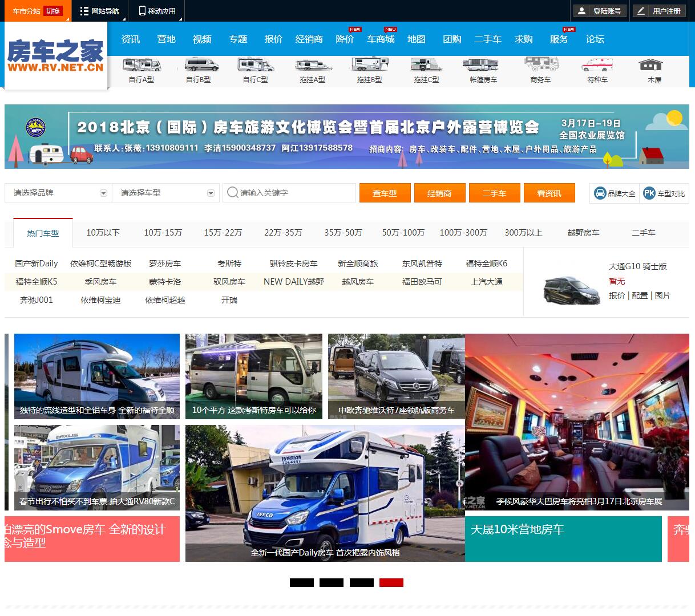Viewport: 695px width, 616px height.
Task: Click the orange 查车型 button
Action: tap(385, 193)
